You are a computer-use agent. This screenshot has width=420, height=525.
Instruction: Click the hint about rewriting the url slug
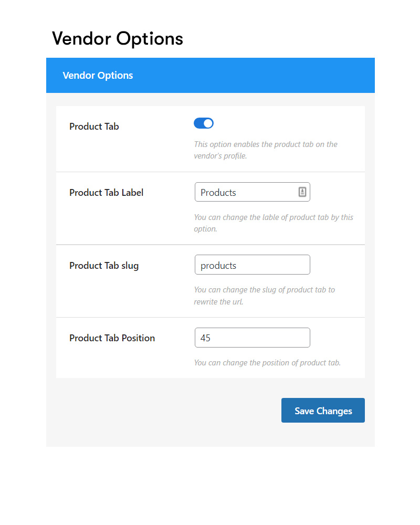click(x=264, y=296)
